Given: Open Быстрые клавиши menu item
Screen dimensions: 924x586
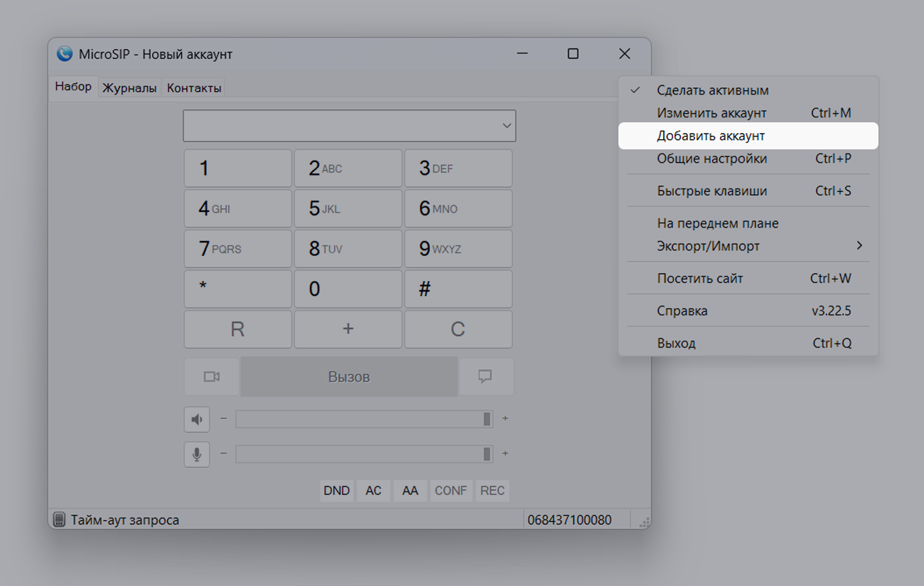Looking at the screenshot, I should pos(748,191).
